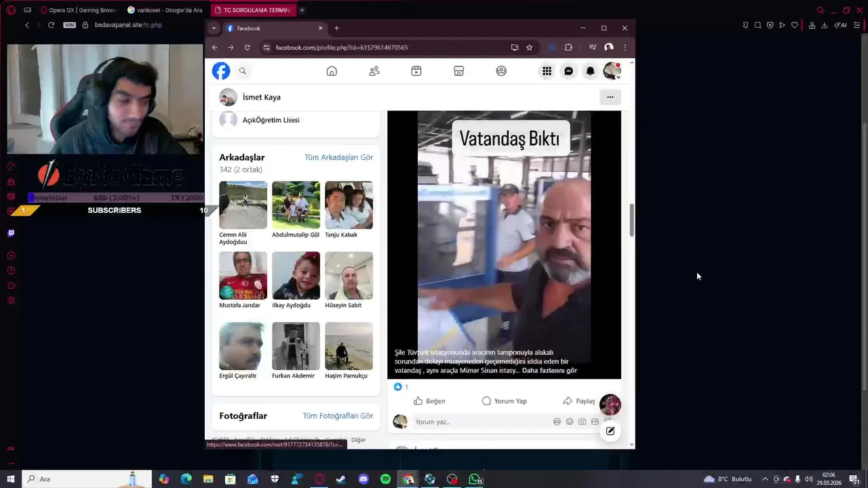Click like reaction count icon

click(398, 386)
